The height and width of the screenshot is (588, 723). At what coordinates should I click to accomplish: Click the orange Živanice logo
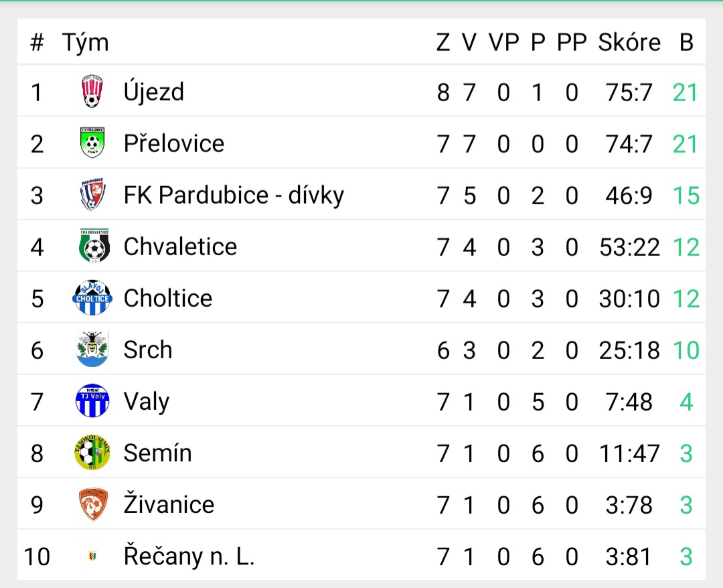[93, 504]
